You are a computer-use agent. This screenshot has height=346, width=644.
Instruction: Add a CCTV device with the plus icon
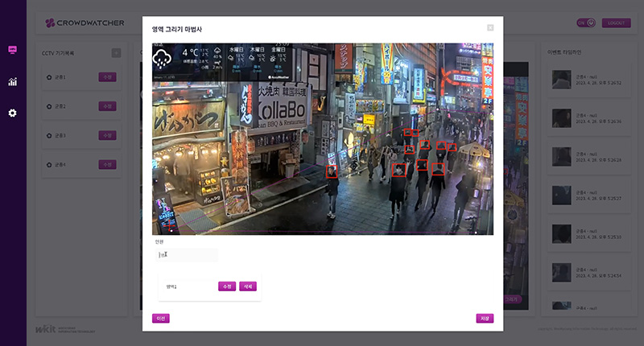pos(116,53)
